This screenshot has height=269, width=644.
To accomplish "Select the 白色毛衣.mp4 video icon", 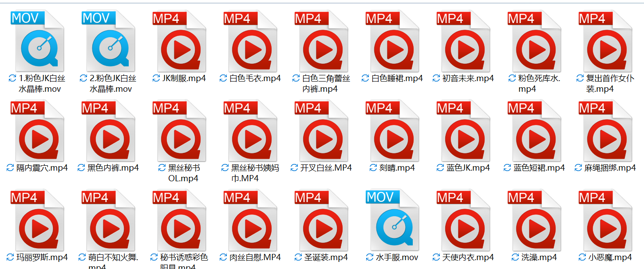I will [250, 41].
